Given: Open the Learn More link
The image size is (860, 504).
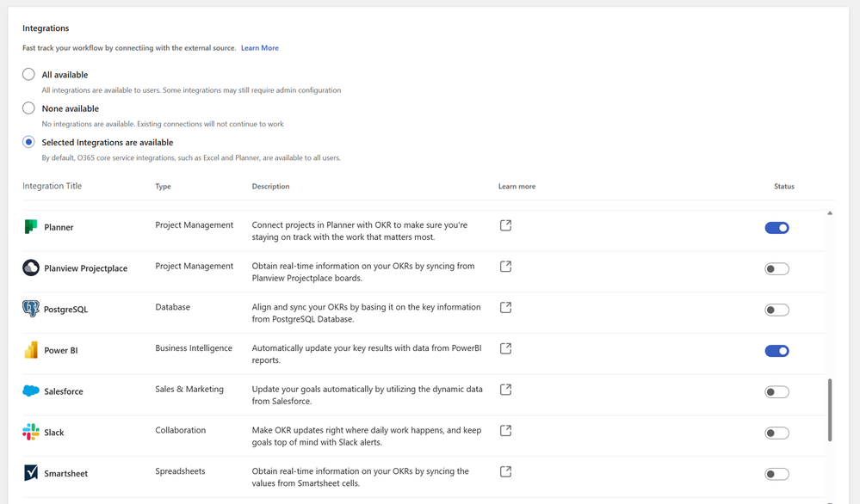Looking at the screenshot, I should tap(259, 48).
